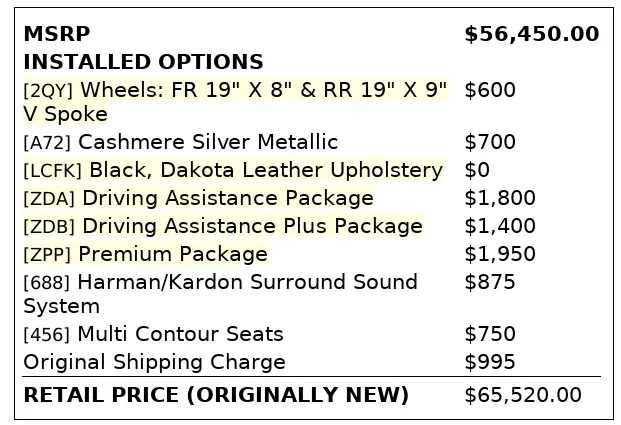Click the RETAIL PRICE (ORIGINALLY NEW) label

[216, 395]
